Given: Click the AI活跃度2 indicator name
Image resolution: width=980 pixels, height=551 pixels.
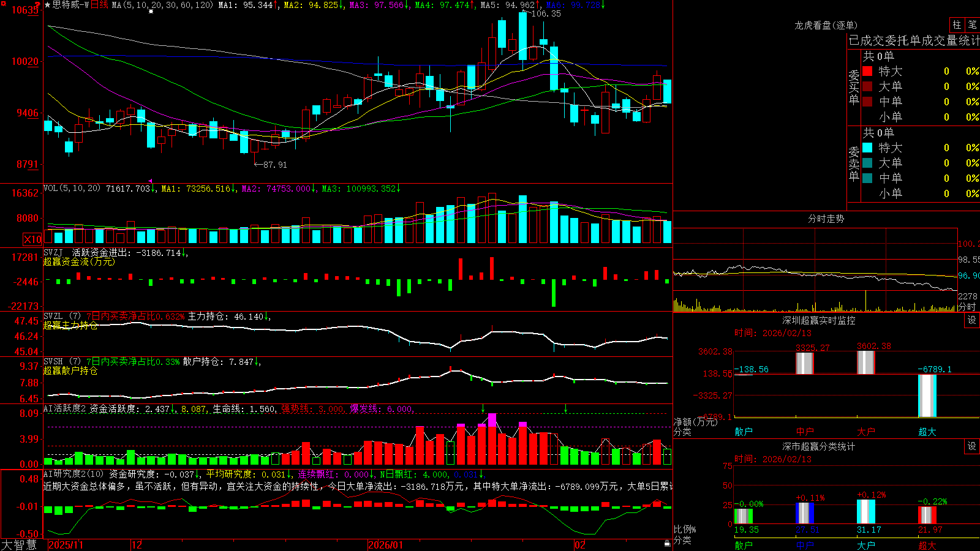Looking at the screenshot, I should point(65,408).
